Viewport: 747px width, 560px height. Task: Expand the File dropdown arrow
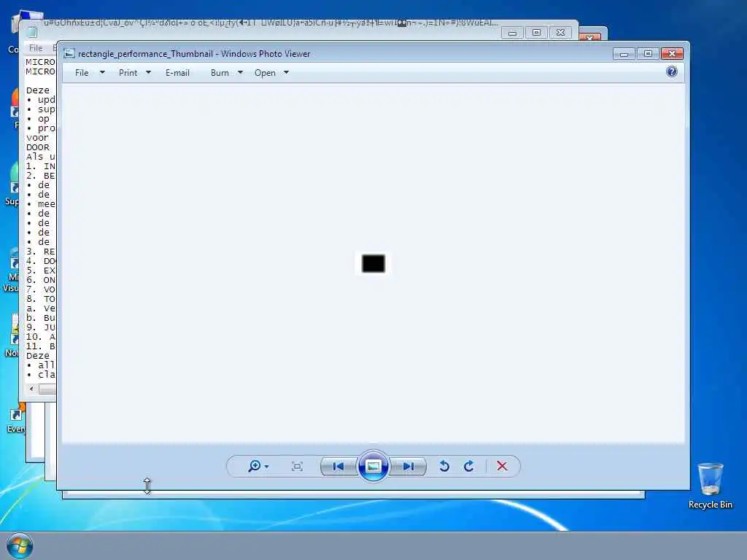tap(102, 73)
